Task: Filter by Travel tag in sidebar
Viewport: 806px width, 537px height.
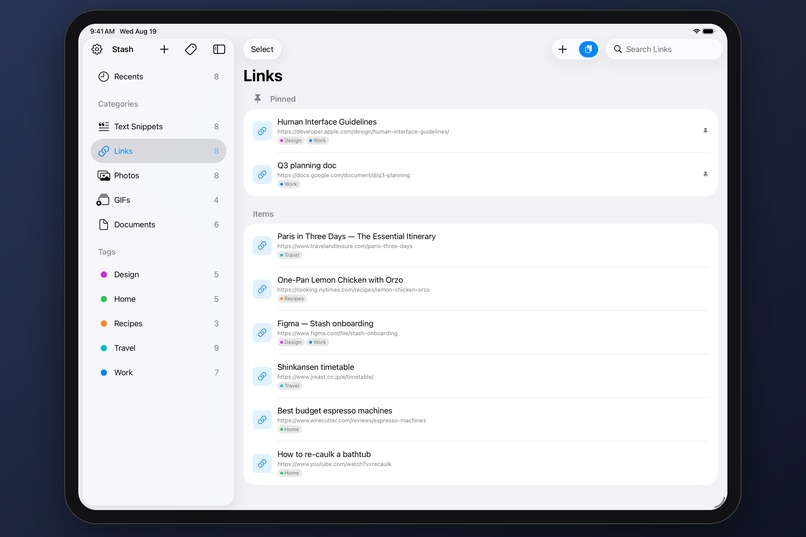Action: (158, 348)
